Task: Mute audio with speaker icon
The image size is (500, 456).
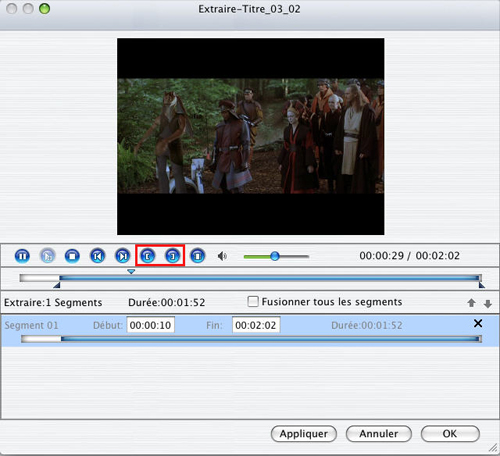Action: 222,256
